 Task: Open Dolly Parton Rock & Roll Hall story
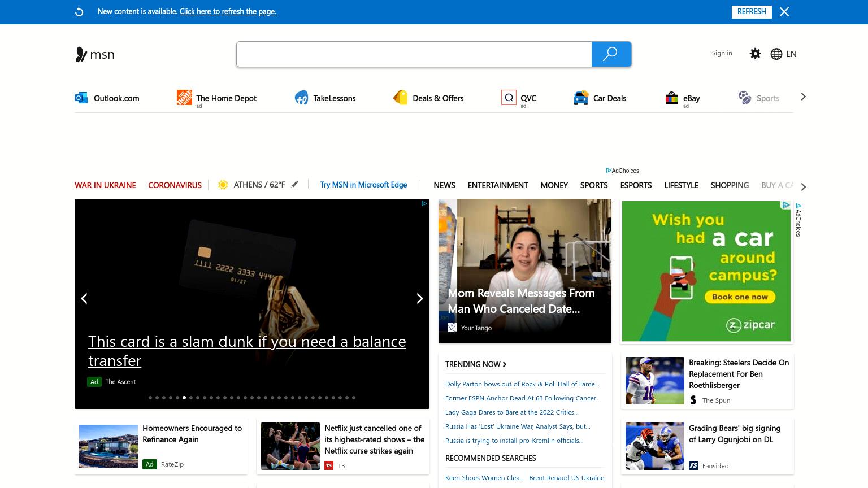(x=522, y=384)
